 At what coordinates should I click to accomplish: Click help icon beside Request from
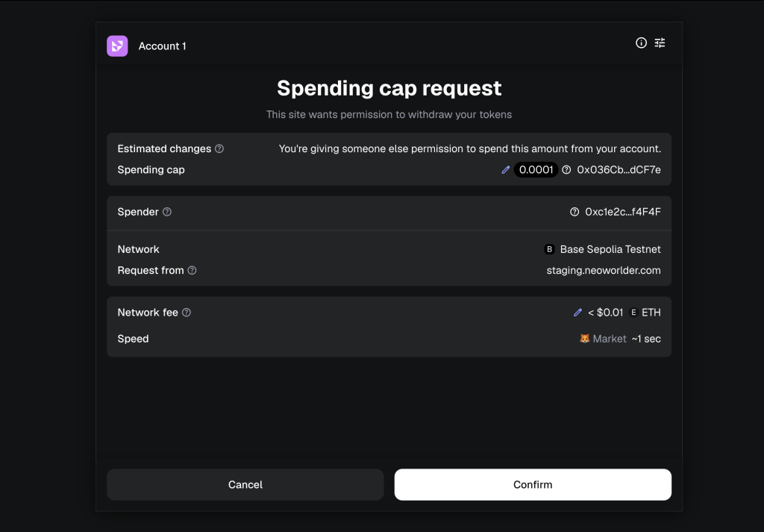pos(192,270)
